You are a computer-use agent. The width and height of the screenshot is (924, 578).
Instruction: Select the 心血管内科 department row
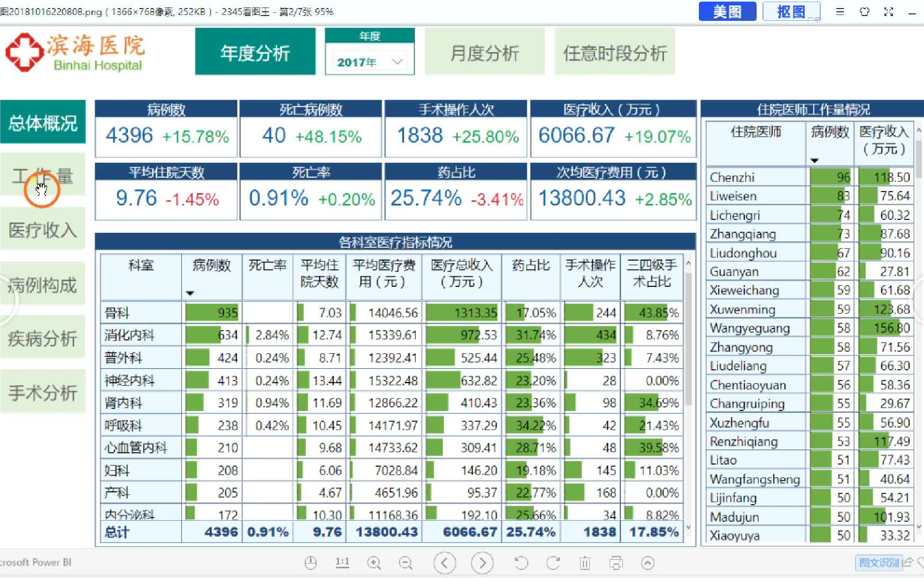pyautogui.click(x=391, y=448)
